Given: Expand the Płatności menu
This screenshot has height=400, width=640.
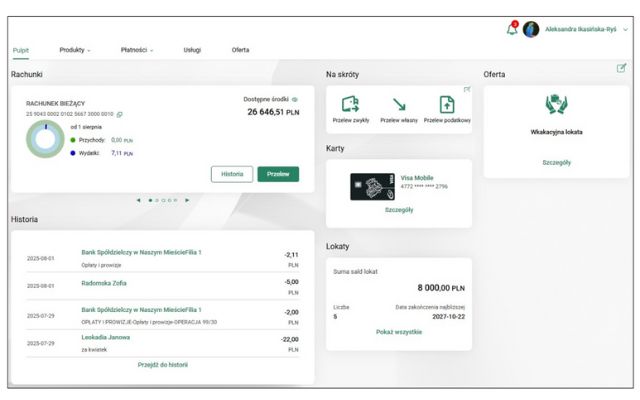Looking at the screenshot, I should tap(136, 50).
